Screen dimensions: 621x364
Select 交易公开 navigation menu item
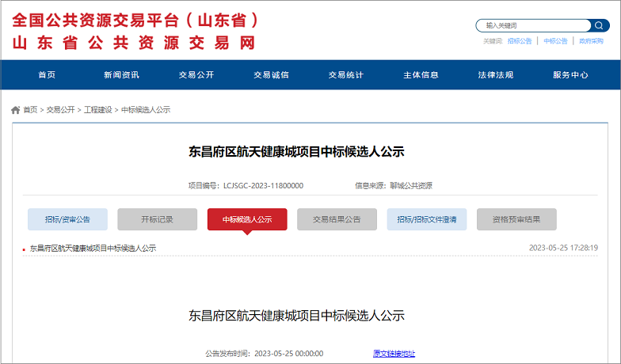pos(196,75)
